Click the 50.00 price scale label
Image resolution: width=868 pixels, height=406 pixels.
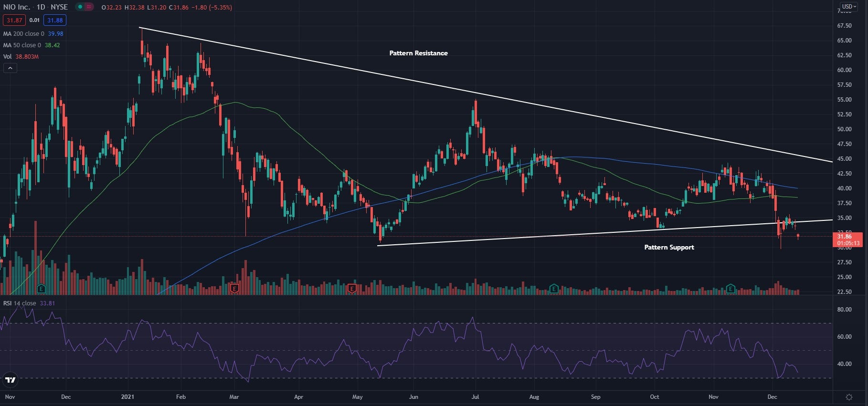click(844, 129)
